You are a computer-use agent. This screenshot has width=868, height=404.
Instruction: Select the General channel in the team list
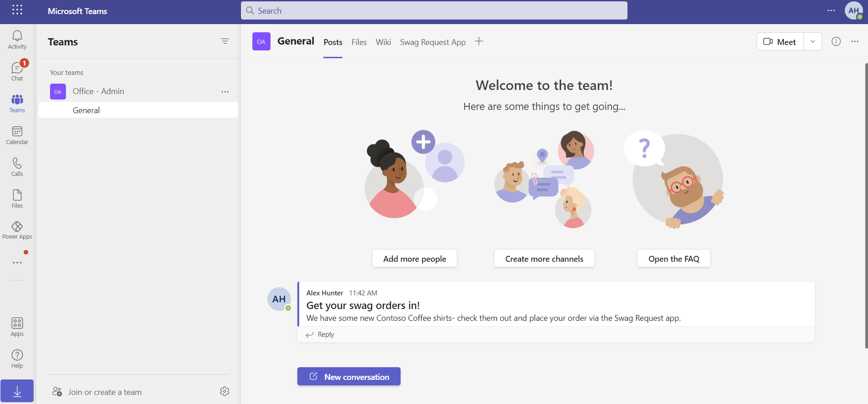coord(139,110)
